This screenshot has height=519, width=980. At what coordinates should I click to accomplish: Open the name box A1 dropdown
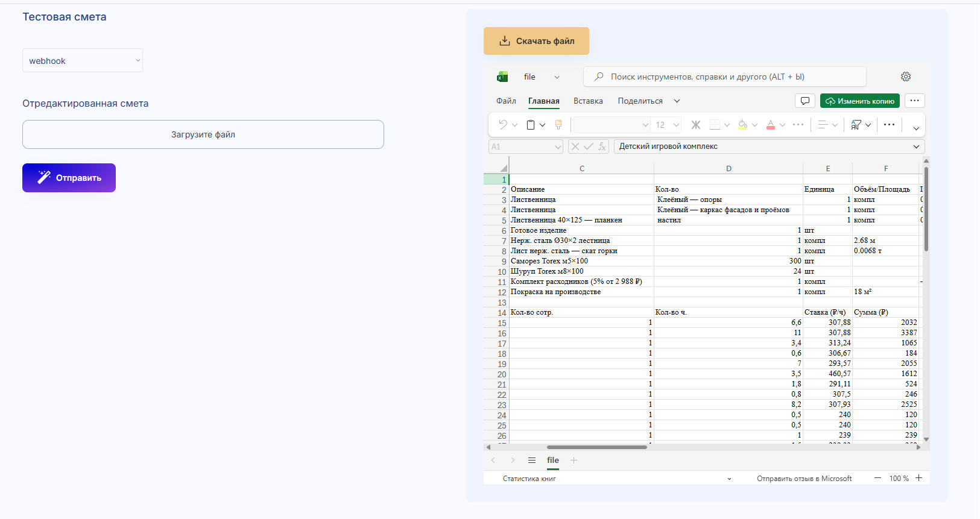coord(557,146)
